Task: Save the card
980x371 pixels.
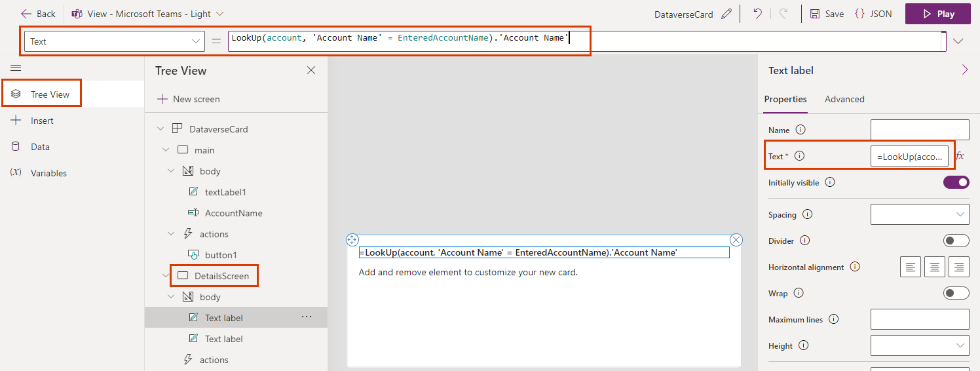Action: pos(827,14)
